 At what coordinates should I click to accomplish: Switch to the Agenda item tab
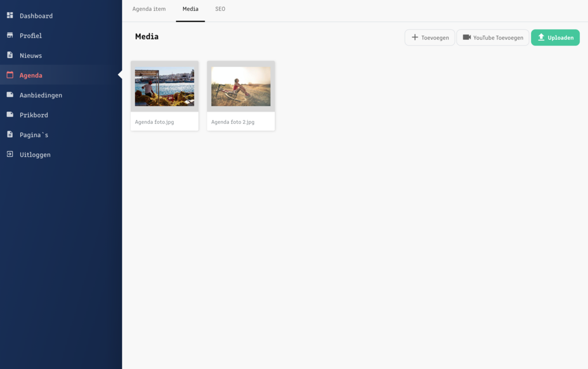tap(149, 9)
